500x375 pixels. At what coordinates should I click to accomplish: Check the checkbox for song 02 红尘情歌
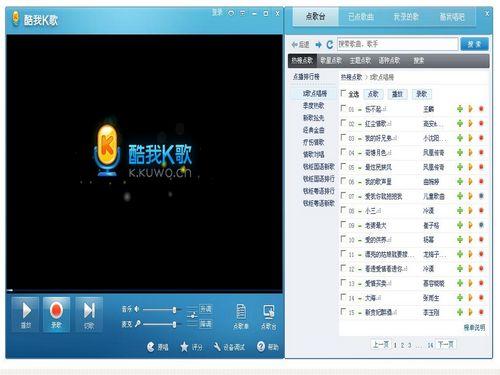(x=343, y=123)
